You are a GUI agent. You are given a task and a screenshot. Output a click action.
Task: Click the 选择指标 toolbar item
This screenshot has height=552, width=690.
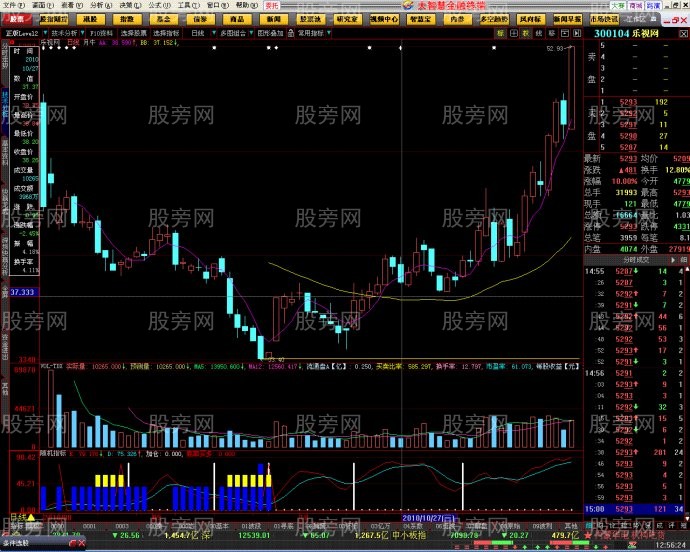click(166, 33)
